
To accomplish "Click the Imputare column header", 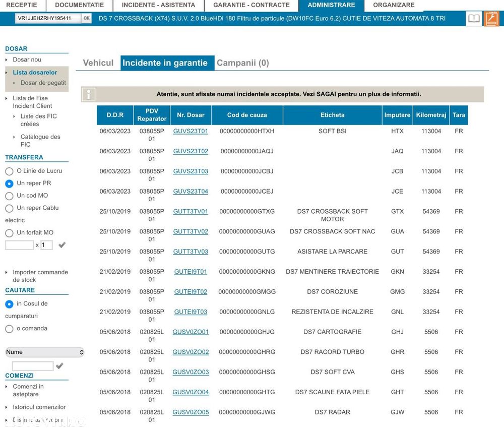I will tap(397, 115).
